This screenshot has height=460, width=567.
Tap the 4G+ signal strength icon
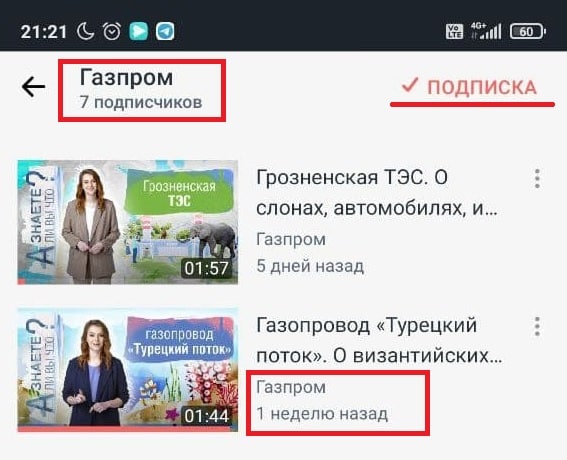pos(486,31)
